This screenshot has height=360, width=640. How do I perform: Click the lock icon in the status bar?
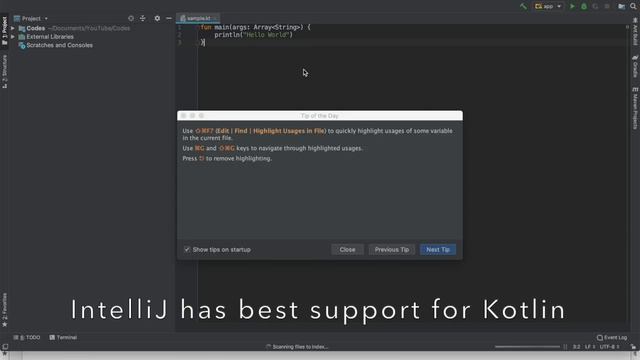coord(633,347)
